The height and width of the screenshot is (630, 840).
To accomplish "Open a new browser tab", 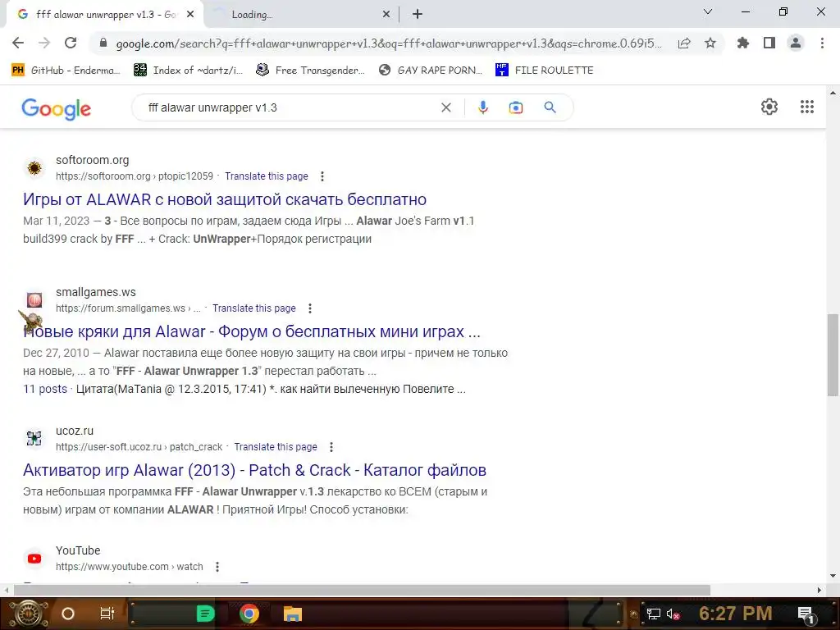I will [418, 15].
